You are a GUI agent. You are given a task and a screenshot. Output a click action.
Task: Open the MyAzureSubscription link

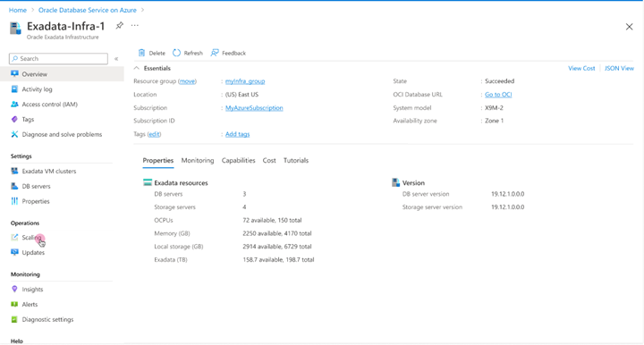coord(254,108)
